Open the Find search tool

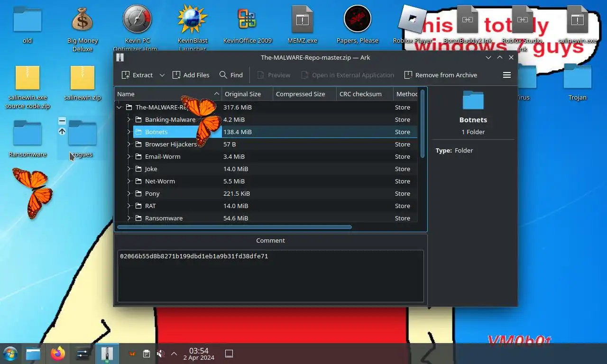[231, 75]
